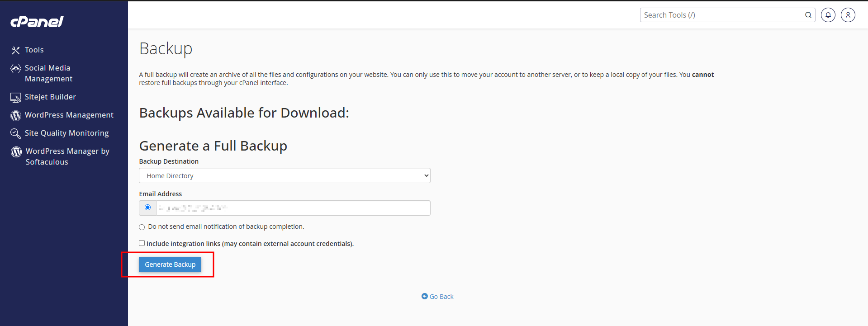Click the WordPress Management icon
868x326 pixels.
(16, 116)
